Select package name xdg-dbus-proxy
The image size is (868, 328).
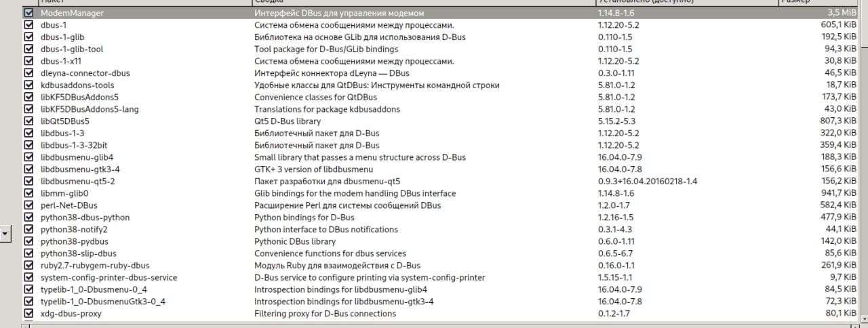pos(71,314)
